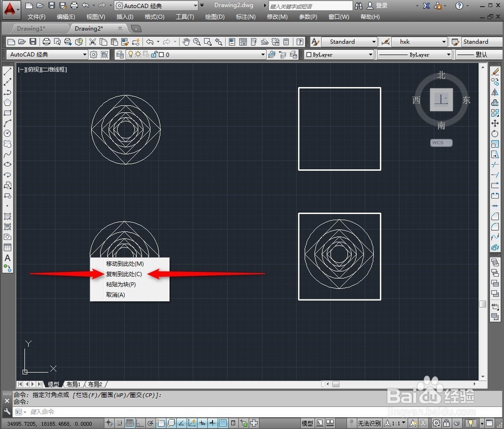Select the Circle tool
Image resolution: width=504 pixels, height=429 pixels.
pyautogui.click(x=8, y=134)
